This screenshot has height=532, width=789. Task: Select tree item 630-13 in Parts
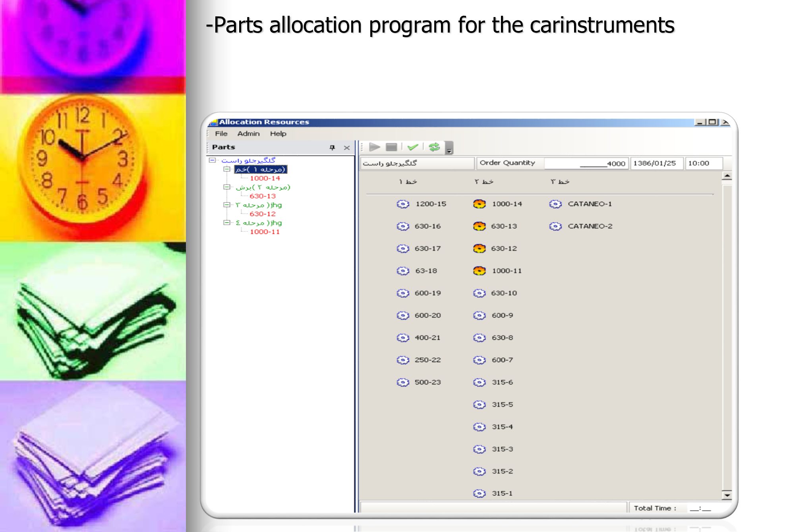(262, 196)
